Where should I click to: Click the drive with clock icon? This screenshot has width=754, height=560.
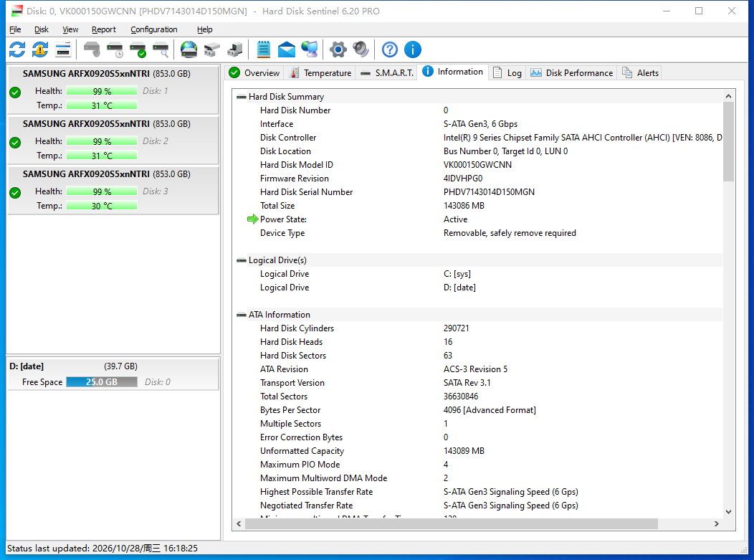pyautogui.click(x=115, y=49)
